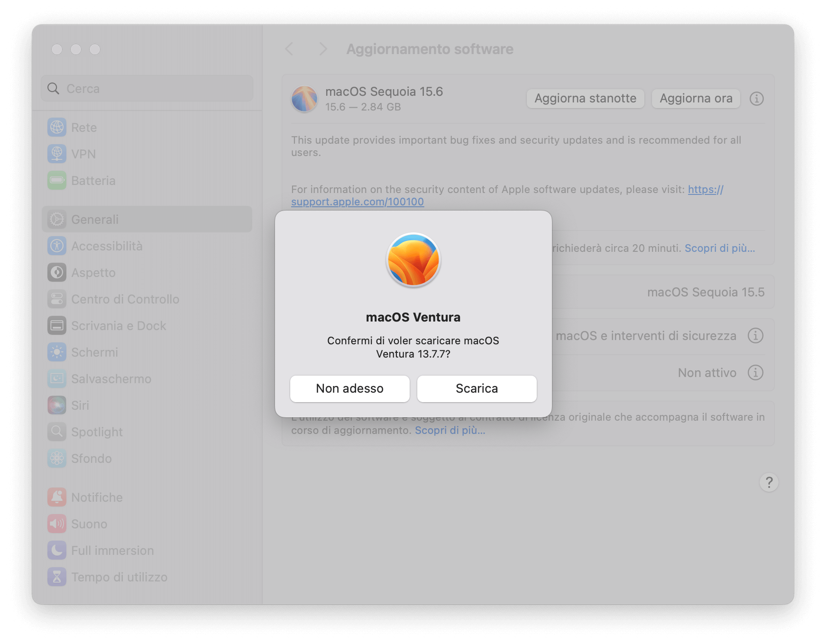This screenshot has width=826, height=644.
Task: Click the Schermi sun icon
Action: (57, 352)
